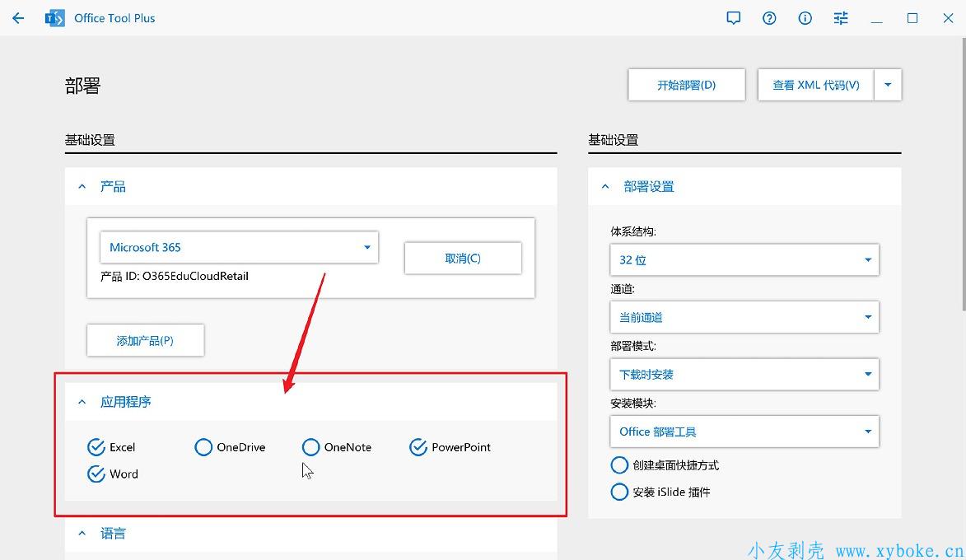966x560 pixels.
Task: Open the settings sliders icon
Action: pyautogui.click(x=841, y=18)
